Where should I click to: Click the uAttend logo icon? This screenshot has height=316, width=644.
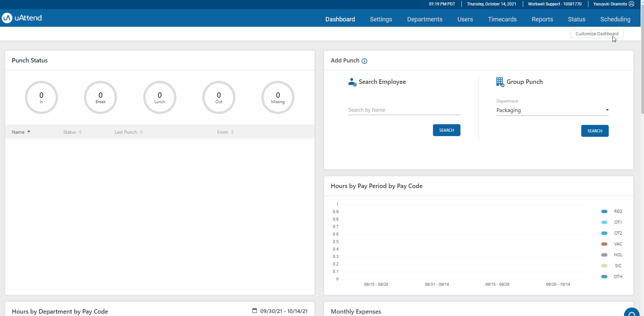7,18
